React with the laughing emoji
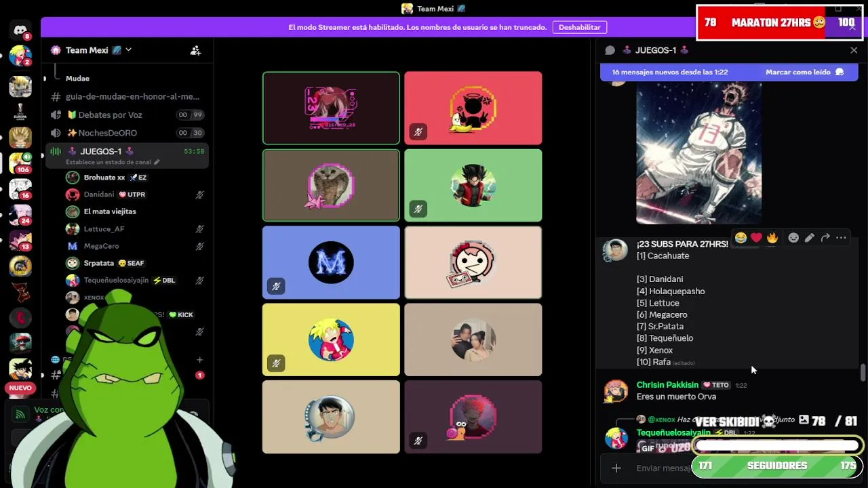 [741, 238]
